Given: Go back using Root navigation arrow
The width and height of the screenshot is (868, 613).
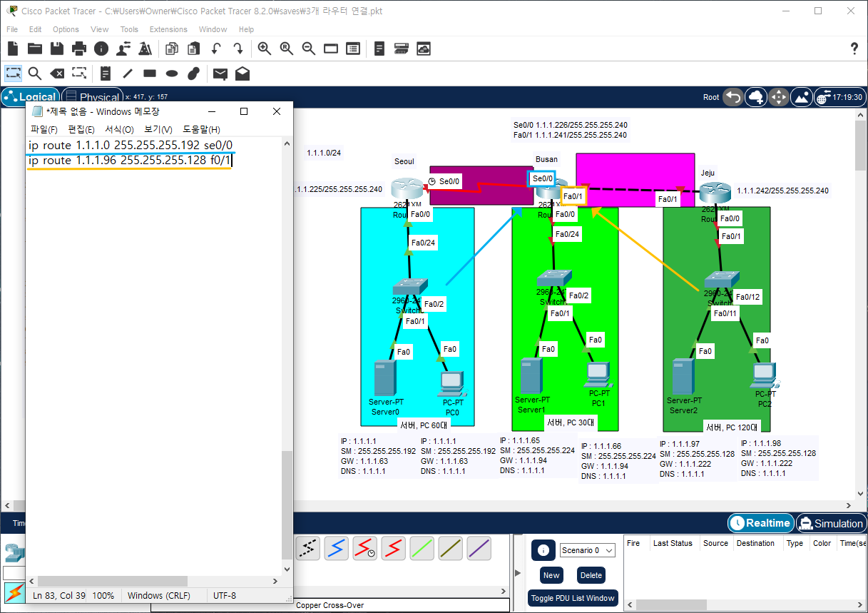Looking at the screenshot, I should 732,97.
